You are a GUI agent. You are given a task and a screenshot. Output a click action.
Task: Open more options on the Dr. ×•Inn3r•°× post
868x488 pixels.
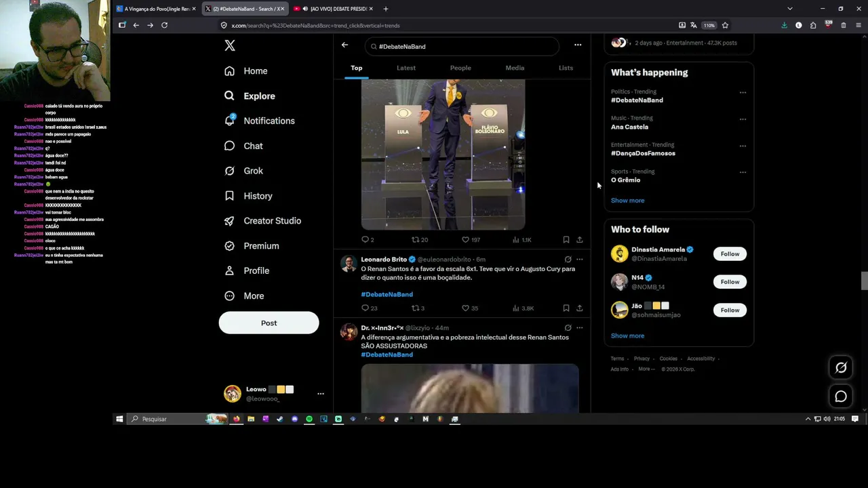click(580, 327)
